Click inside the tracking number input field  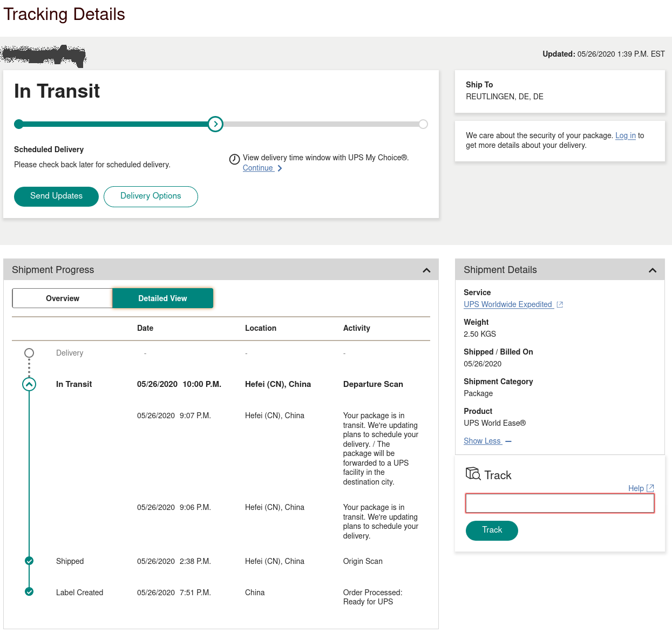click(560, 503)
